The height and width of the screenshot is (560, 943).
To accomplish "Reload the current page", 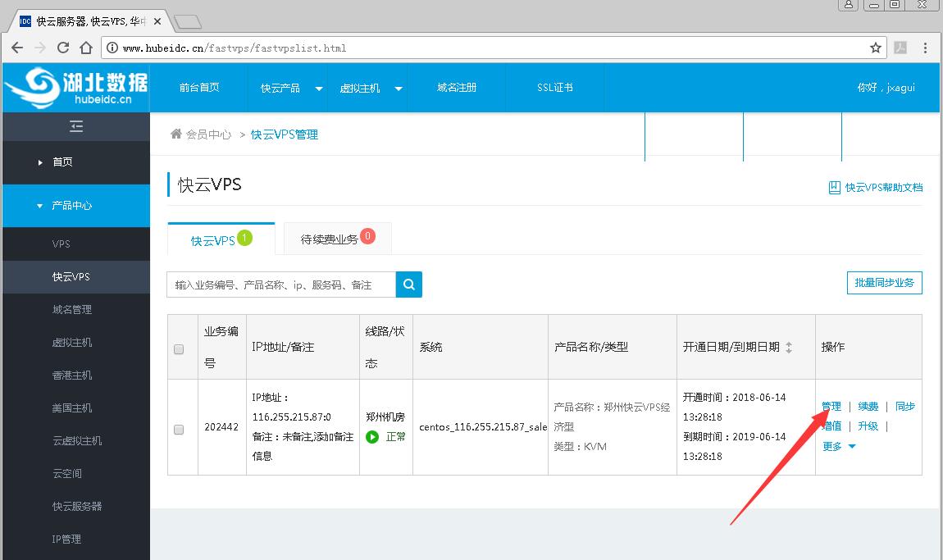I will [x=62, y=48].
